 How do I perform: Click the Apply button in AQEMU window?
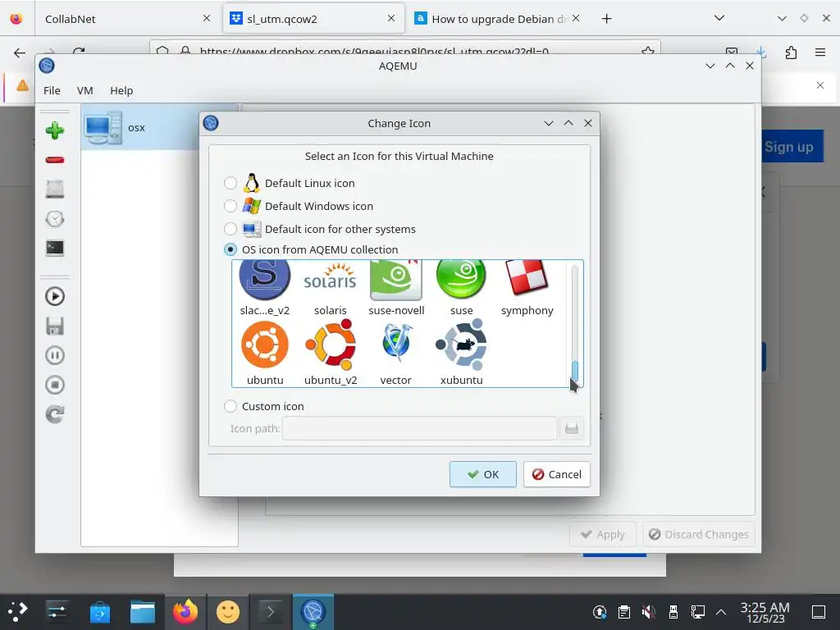coord(603,534)
